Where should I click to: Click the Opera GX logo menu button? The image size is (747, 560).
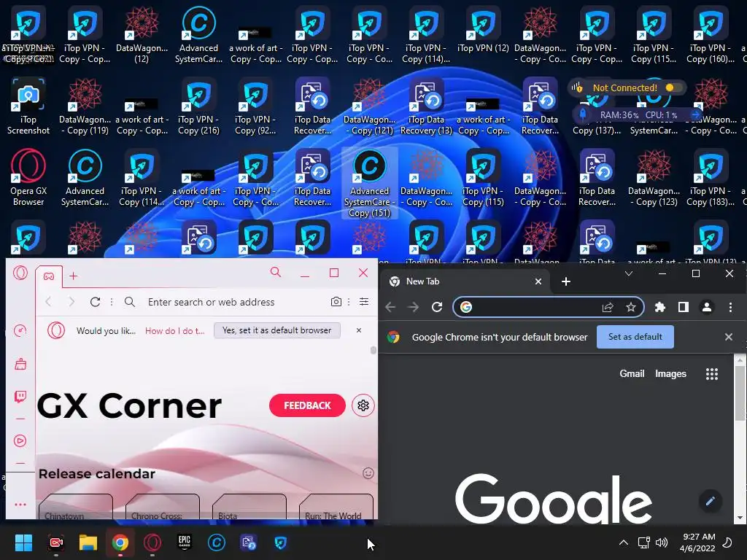[20, 273]
